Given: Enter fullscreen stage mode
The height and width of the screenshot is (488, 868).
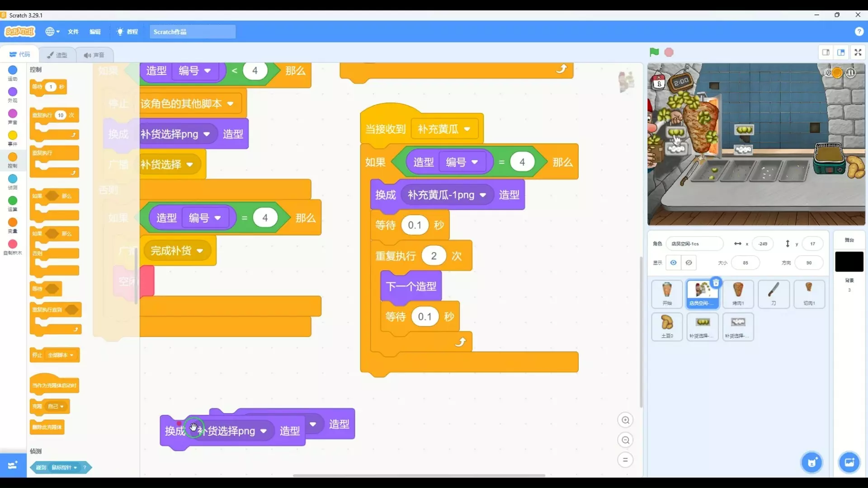Looking at the screenshot, I should [x=858, y=52].
